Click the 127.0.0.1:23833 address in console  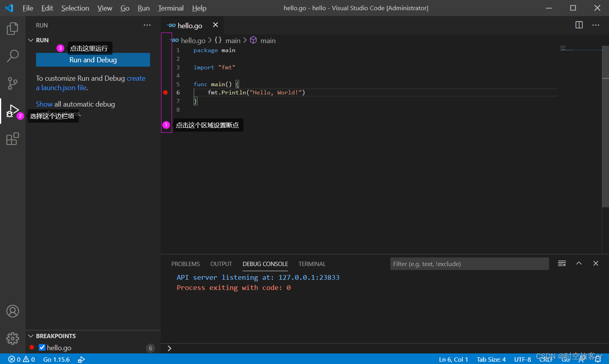pos(309,277)
